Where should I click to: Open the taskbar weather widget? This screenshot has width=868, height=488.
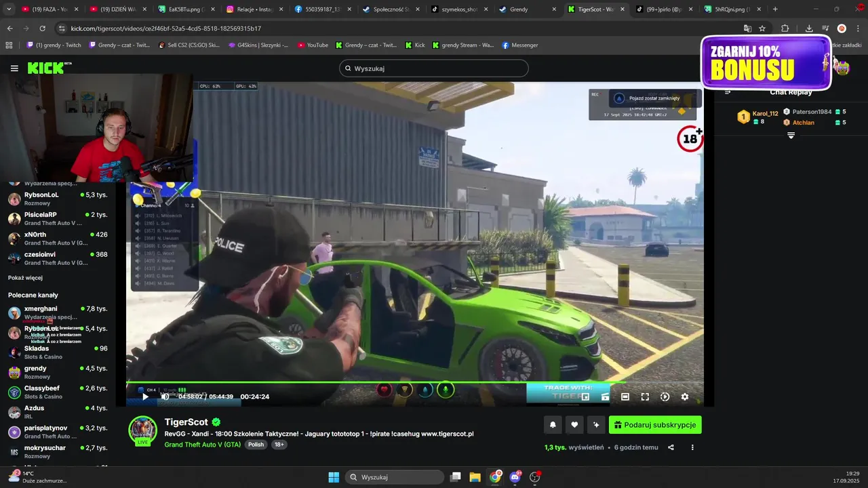tap(37, 477)
